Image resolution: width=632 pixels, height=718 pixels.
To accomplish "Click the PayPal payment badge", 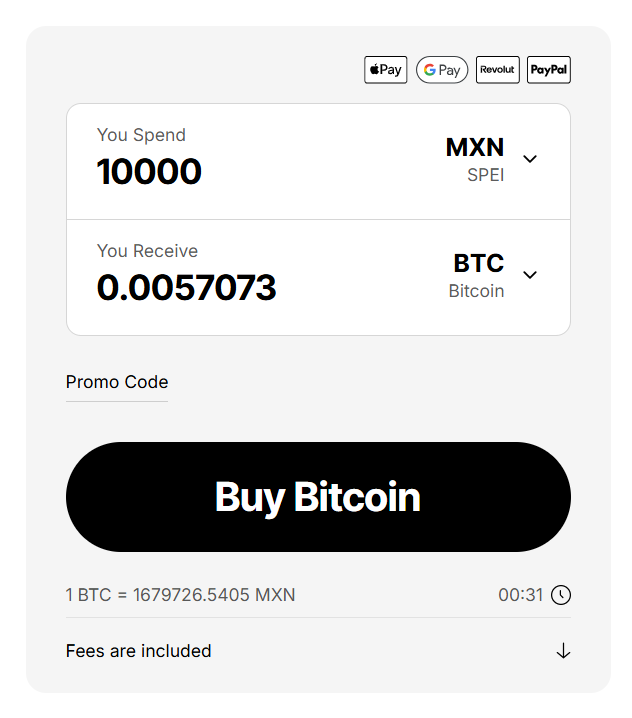I will coord(549,70).
